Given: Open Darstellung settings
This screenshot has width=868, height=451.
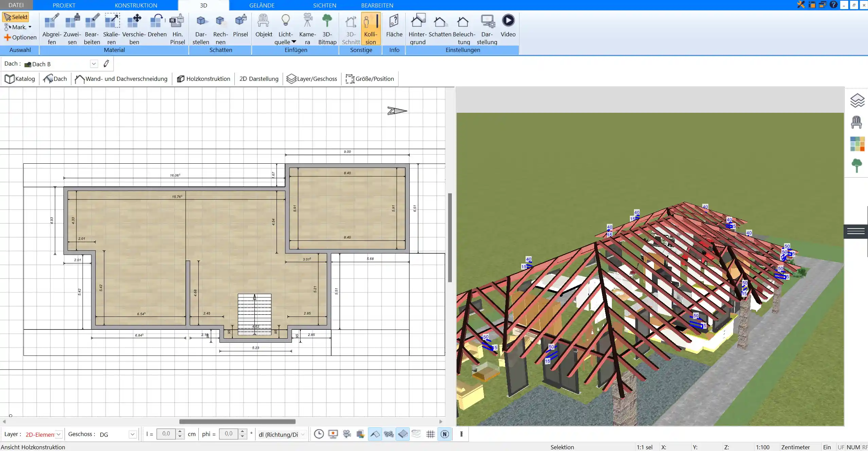Looking at the screenshot, I should pyautogui.click(x=487, y=29).
